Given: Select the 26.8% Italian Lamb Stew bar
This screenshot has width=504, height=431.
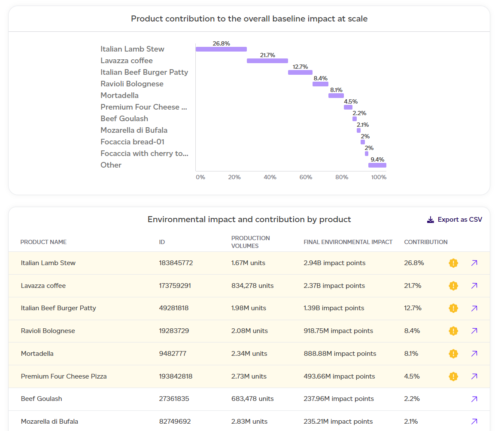Looking at the screenshot, I should [x=221, y=49].
